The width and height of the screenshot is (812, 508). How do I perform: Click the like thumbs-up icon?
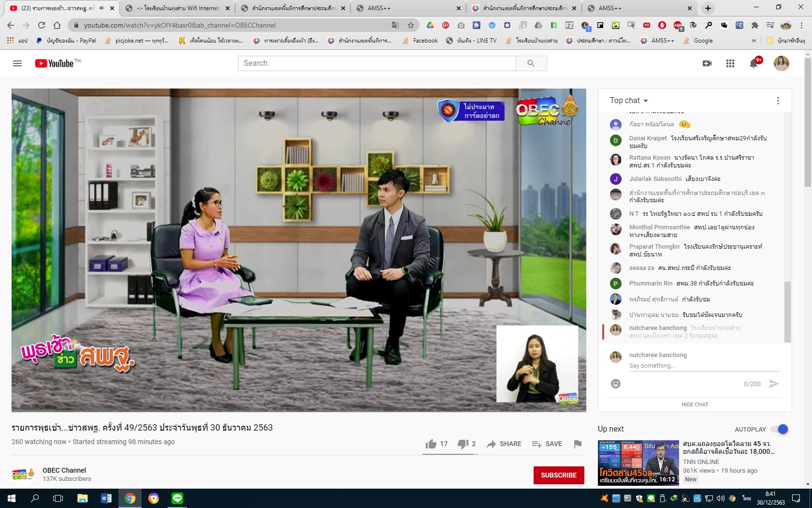431,444
